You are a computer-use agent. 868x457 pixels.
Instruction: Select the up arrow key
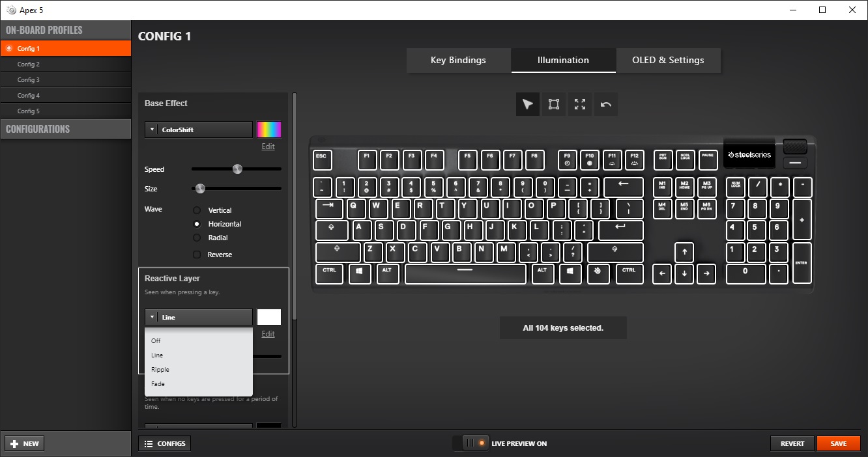(684, 252)
